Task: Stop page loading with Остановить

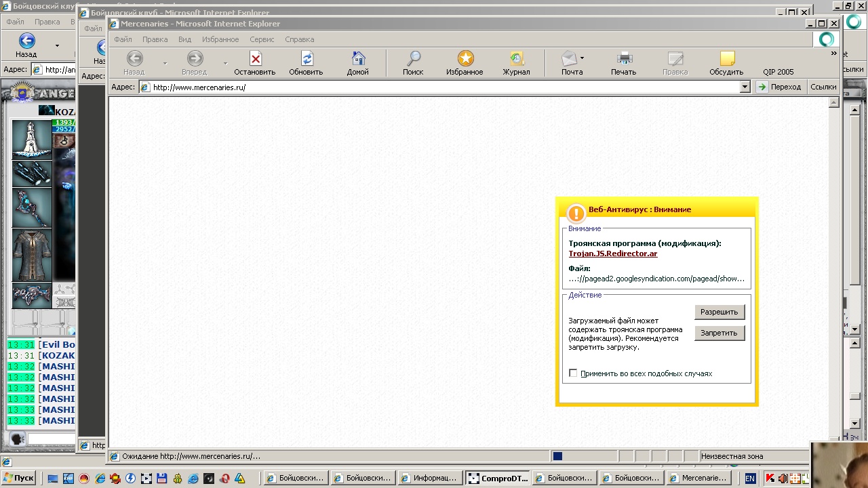Action: (255, 63)
